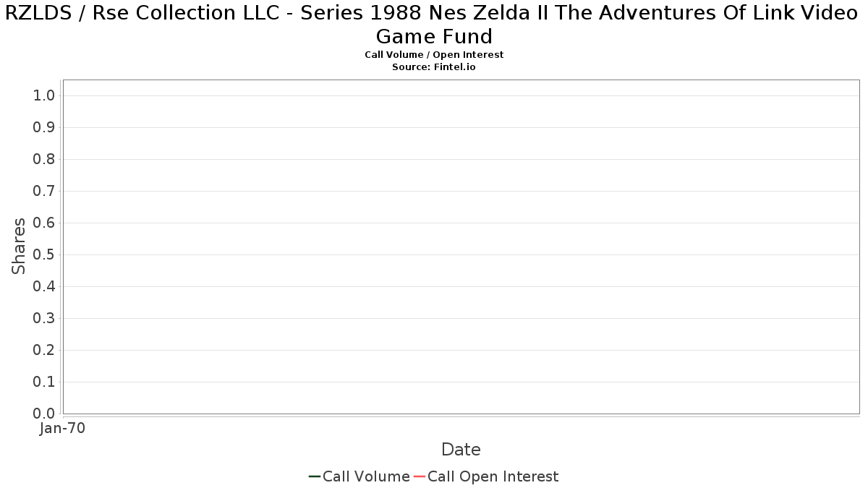Select the 0.5 y-axis tick label
This screenshot has width=868, height=488.
[x=45, y=255]
